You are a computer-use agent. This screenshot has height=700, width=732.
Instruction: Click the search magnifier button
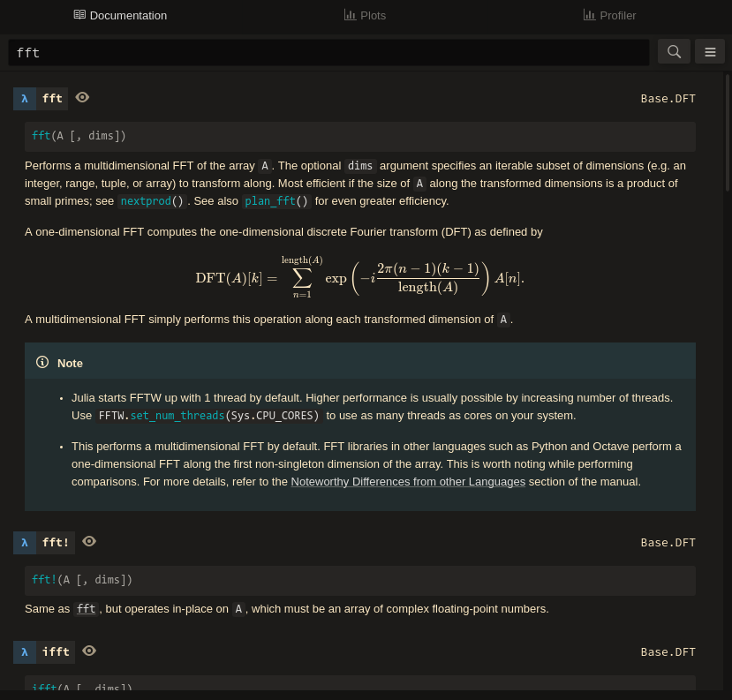(674, 52)
